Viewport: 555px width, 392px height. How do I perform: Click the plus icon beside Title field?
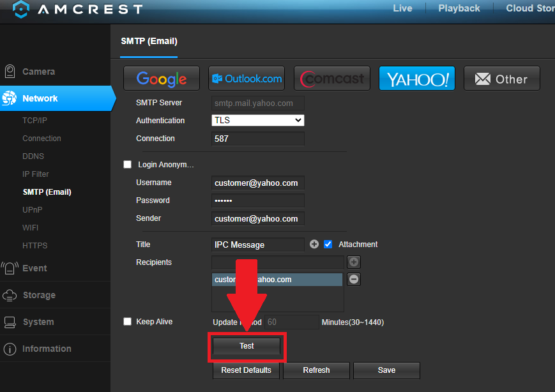click(314, 244)
